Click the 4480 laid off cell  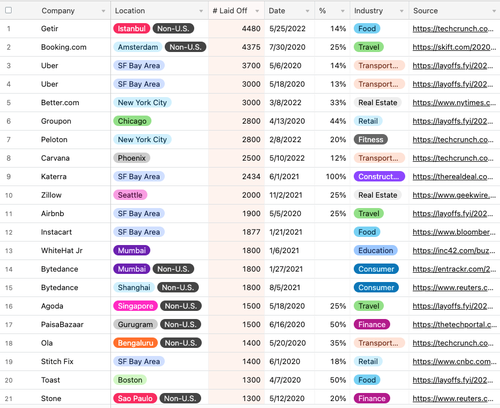tap(237, 29)
